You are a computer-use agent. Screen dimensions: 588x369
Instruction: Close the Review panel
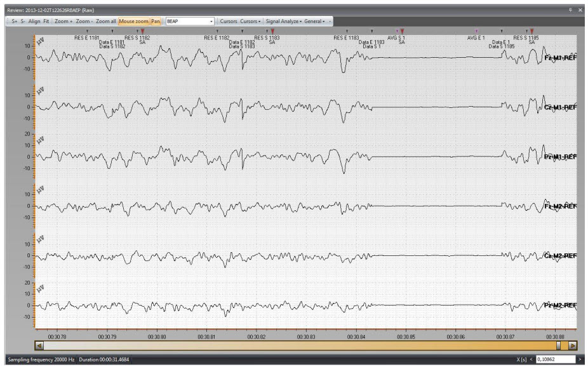click(x=580, y=10)
